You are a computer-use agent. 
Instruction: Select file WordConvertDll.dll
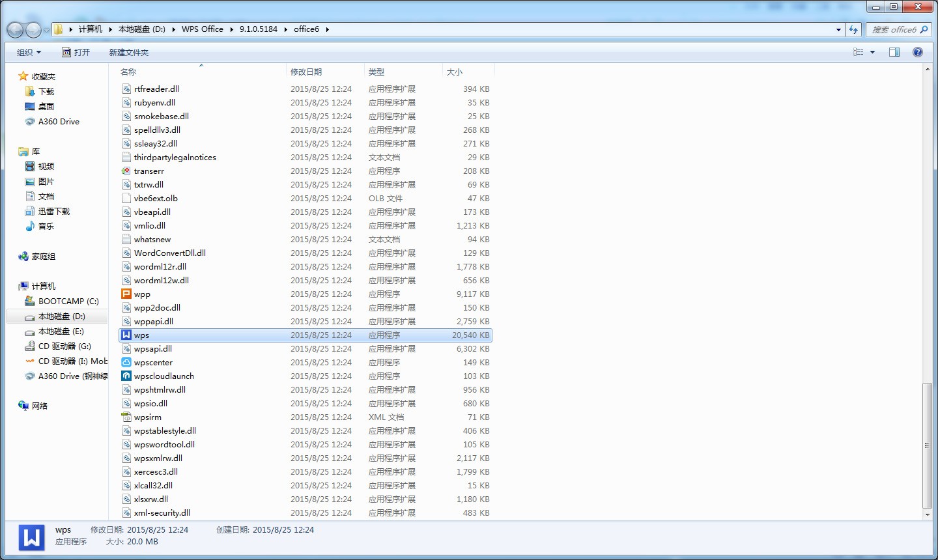coord(170,253)
